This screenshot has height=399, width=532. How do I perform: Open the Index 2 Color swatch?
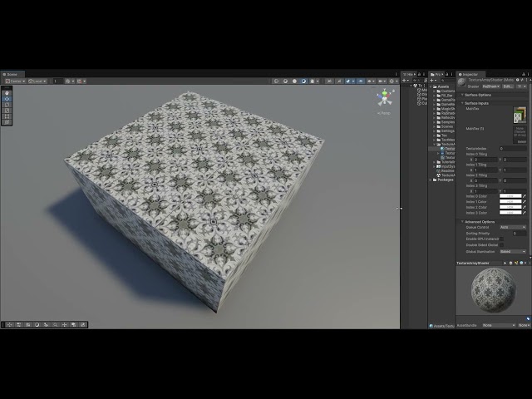[x=510, y=207]
